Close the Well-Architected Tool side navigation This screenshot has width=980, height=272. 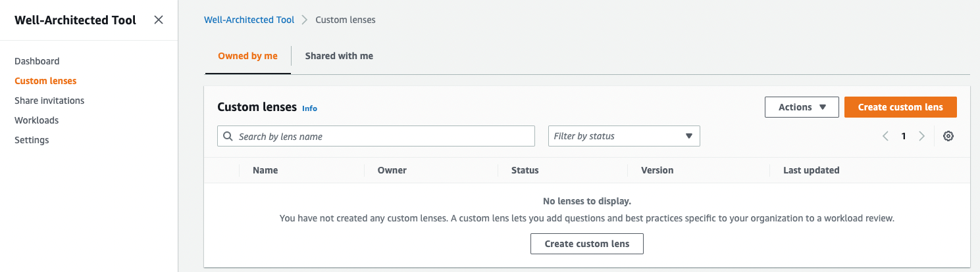(159, 20)
